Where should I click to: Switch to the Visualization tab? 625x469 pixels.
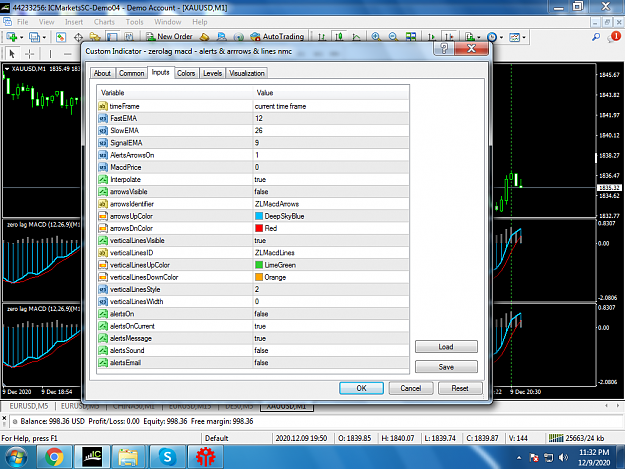247,73
